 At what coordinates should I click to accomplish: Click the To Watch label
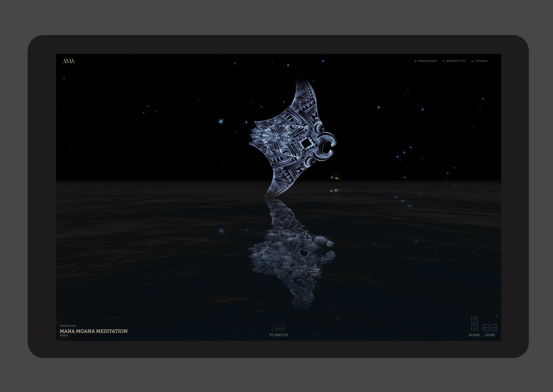279,335
